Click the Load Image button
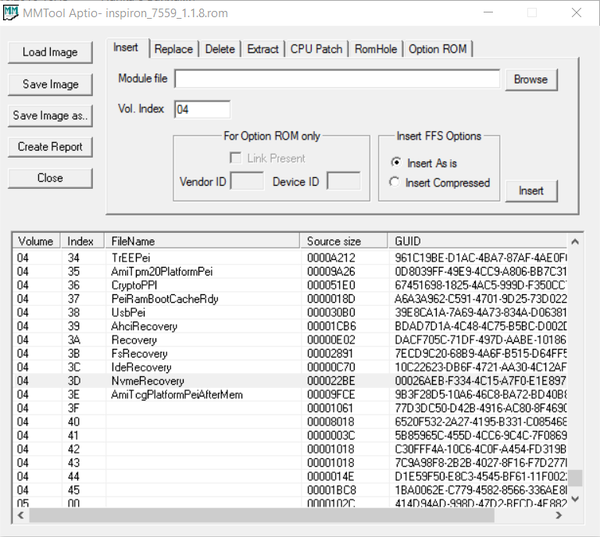This screenshot has height=537, width=600. (50, 52)
